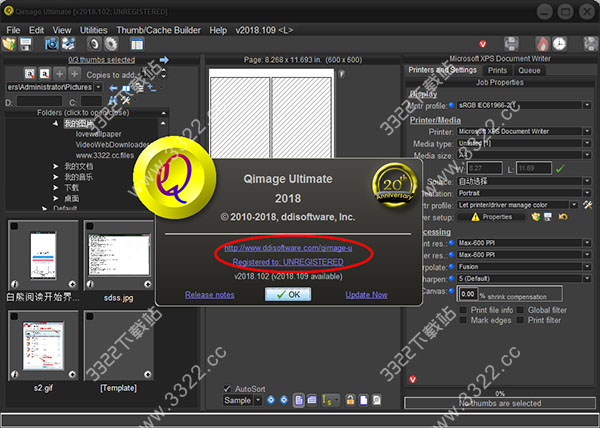
Task: Open the ddisoftware.com qimage-u link
Action: (288, 248)
